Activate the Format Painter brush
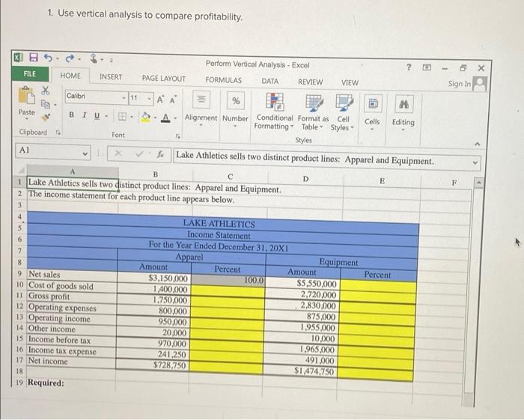Viewport: 524px width, 420px height. coord(46,117)
